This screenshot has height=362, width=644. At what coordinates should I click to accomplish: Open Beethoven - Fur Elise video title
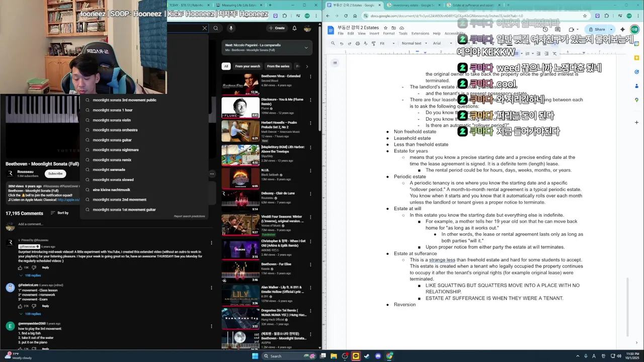point(276,264)
